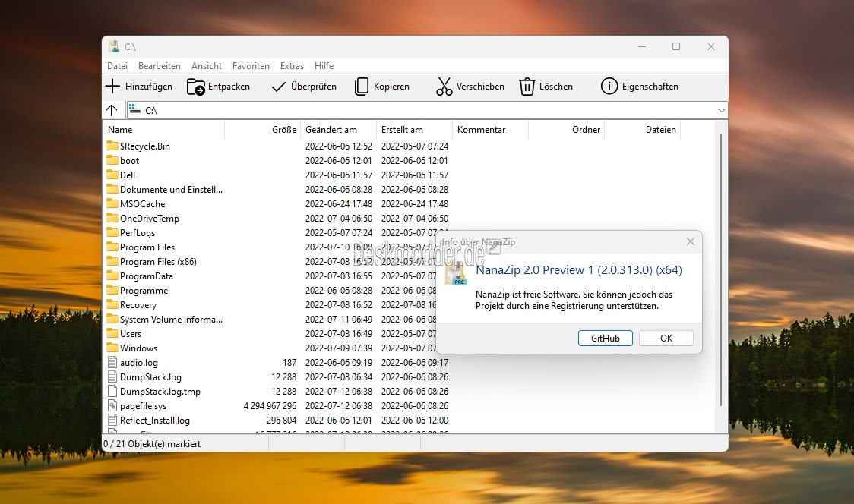Select the Recovery folder icon

[112, 304]
